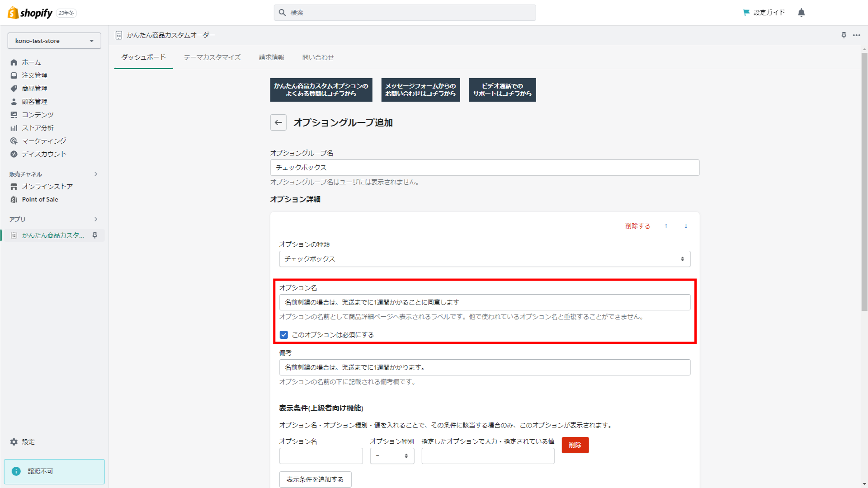Screen dimensions: 868x488
Task: Open ストア分析 in the sidebar
Action: (35, 127)
